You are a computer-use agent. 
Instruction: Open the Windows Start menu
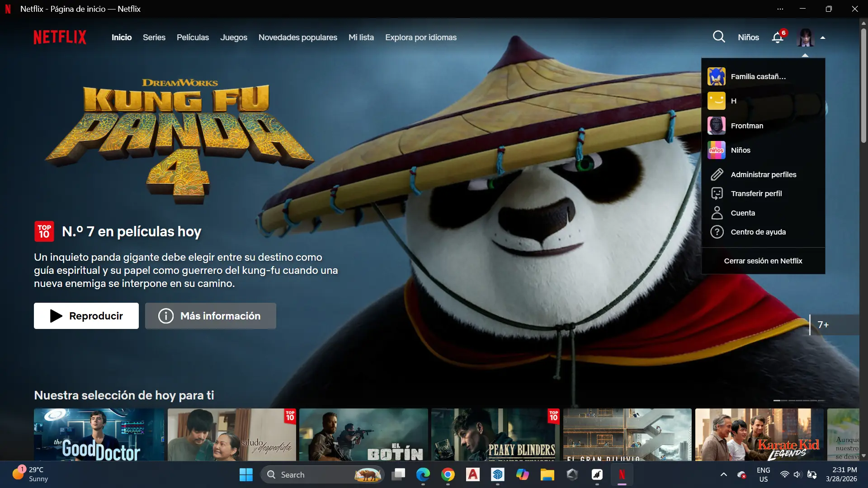click(246, 474)
